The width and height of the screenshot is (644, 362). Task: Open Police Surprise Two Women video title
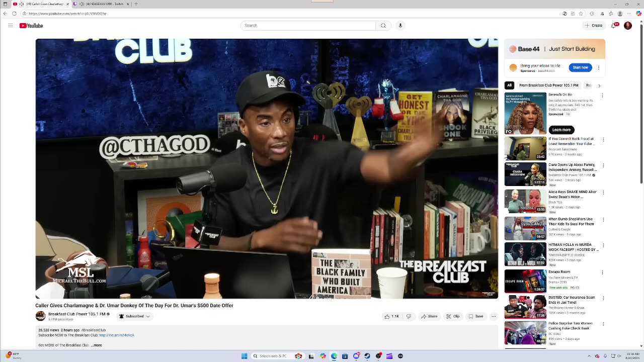coord(571,326)
